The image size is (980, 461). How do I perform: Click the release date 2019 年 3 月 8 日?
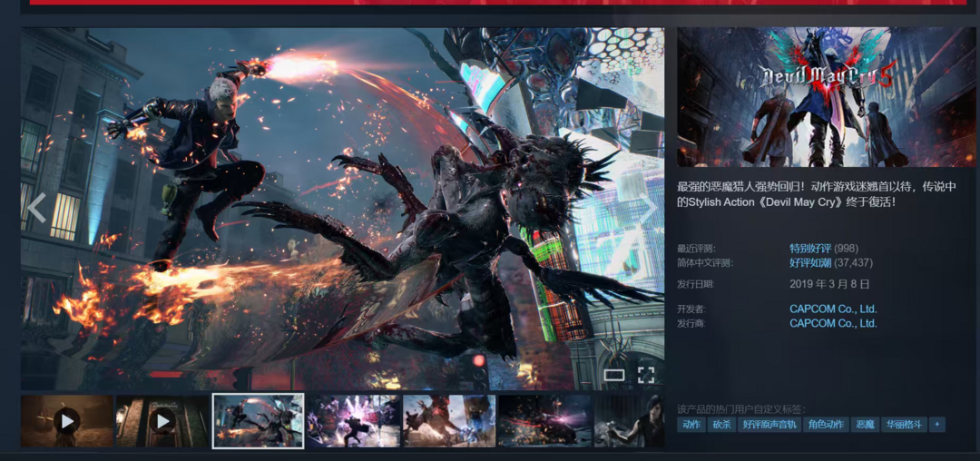829,284
